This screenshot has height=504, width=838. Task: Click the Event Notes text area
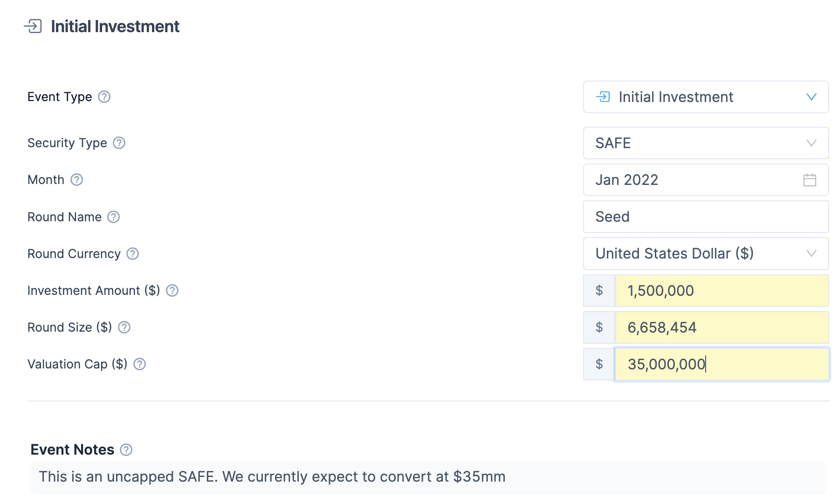tap(428, 477)
